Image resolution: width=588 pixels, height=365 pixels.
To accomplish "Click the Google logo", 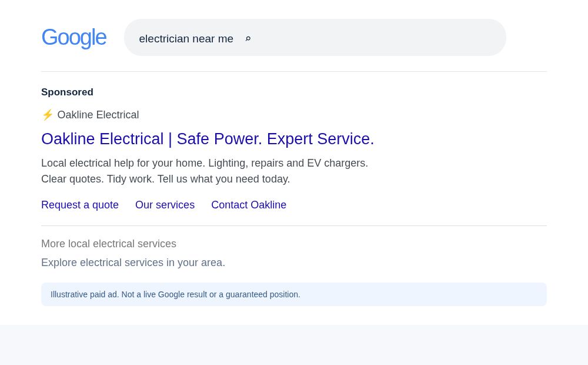I will tap(74, 38).
